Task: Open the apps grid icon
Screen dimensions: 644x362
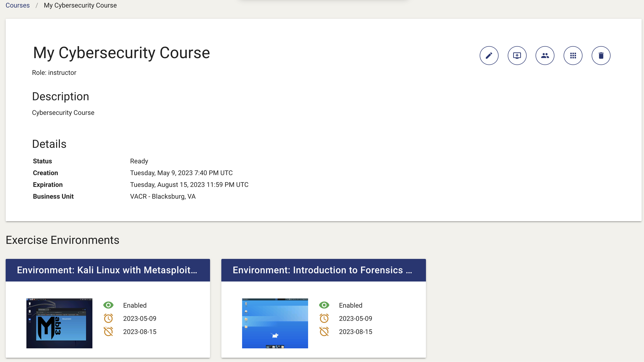Action: click(x=573, y=55)
